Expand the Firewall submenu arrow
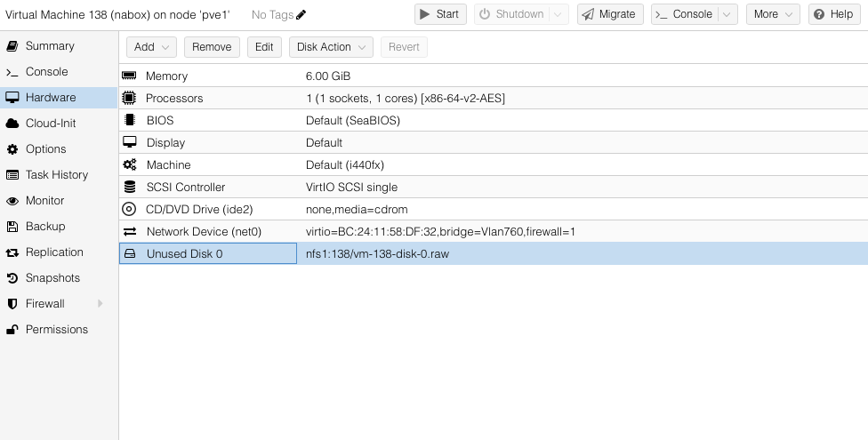 click(x=100, y=303)
